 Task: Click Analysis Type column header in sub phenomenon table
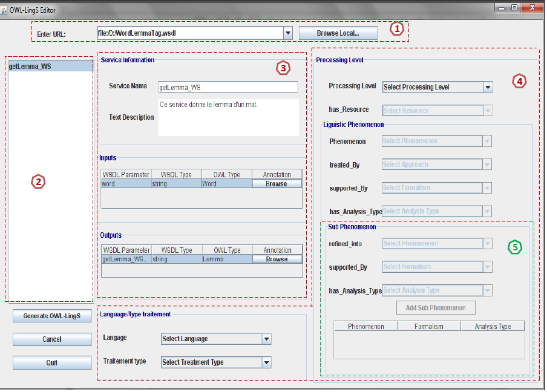tap(493, 327)
